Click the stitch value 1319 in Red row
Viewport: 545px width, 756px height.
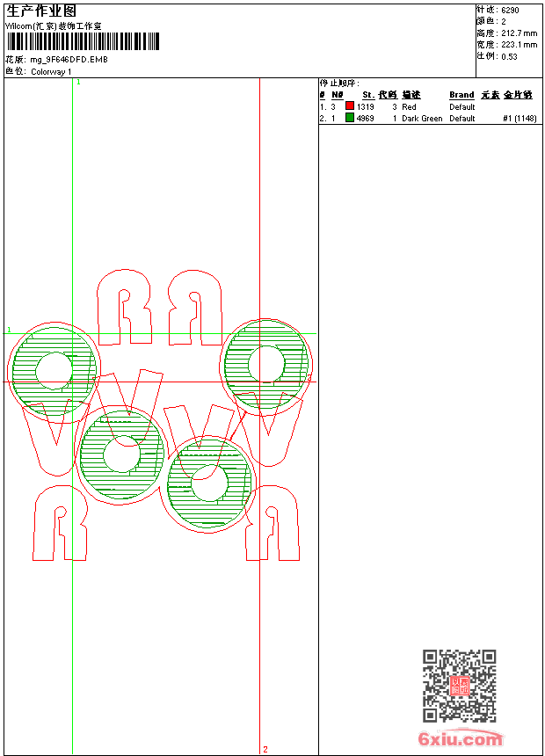(x=365, y=107)
